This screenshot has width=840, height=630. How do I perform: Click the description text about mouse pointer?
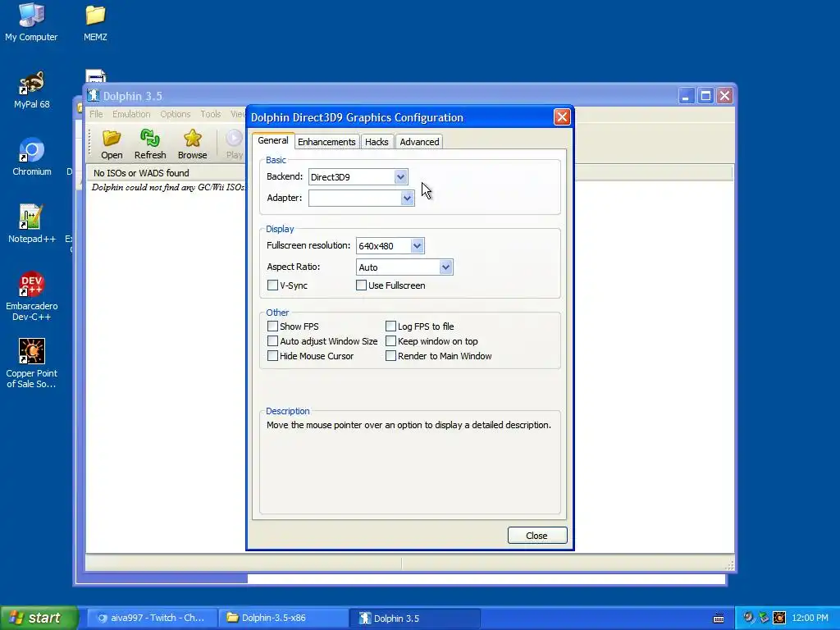click(x=409, y=425)
